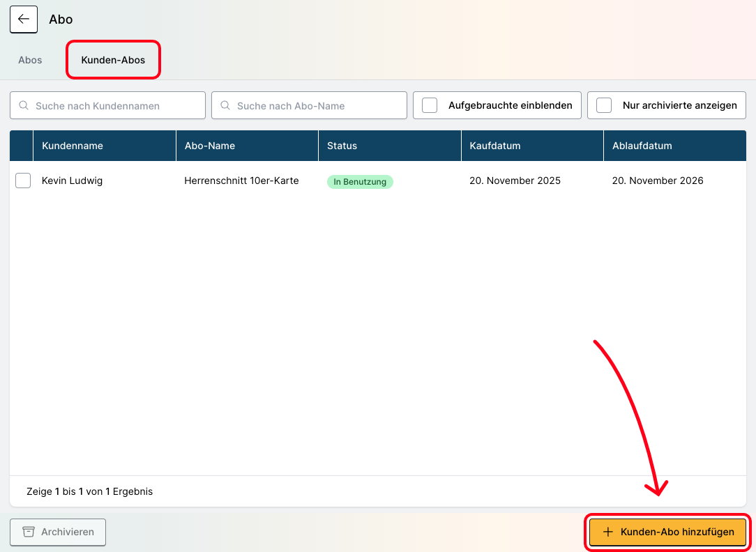Click the Abo-Name column header
This screenshot has width=756, height=552.
(x=210, y=146)
